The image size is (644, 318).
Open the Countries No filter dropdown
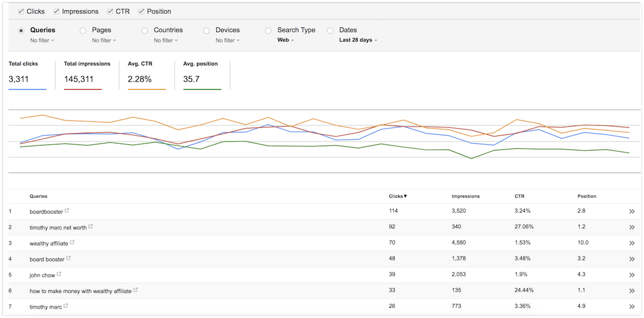coord(166,40)
